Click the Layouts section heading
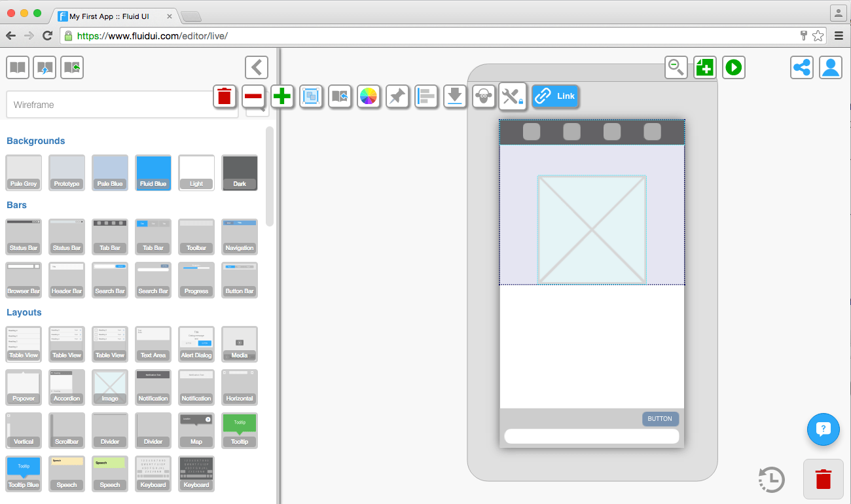Screen dimensions: 851x504 click(24, 312)
